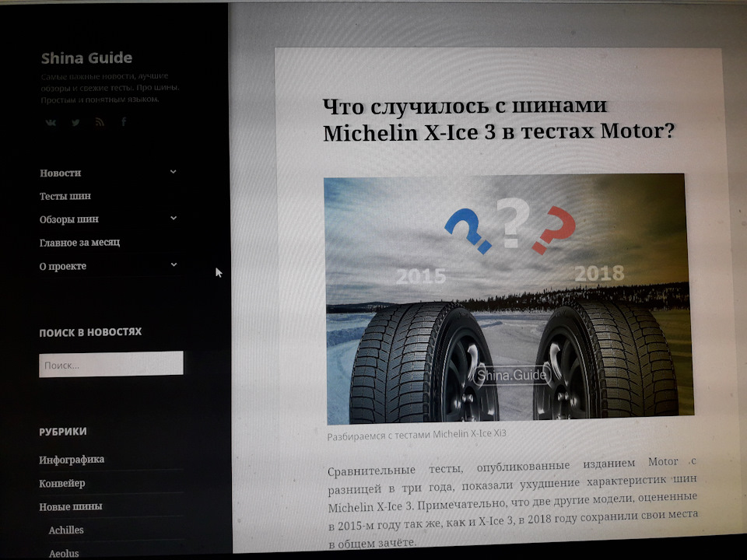Open the Новые шины category
Image resolution: width=747 pixels, height=560 pixels.
71,506
